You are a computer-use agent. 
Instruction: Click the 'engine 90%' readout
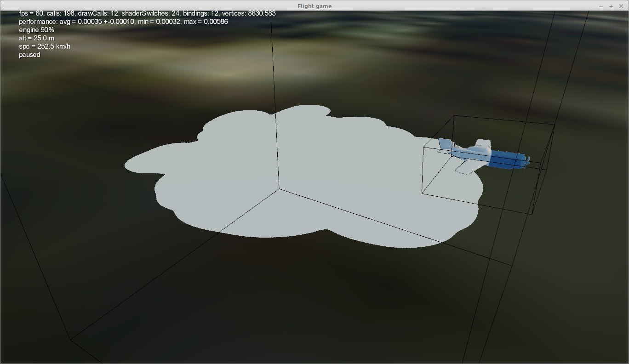[x=36, y=30]
